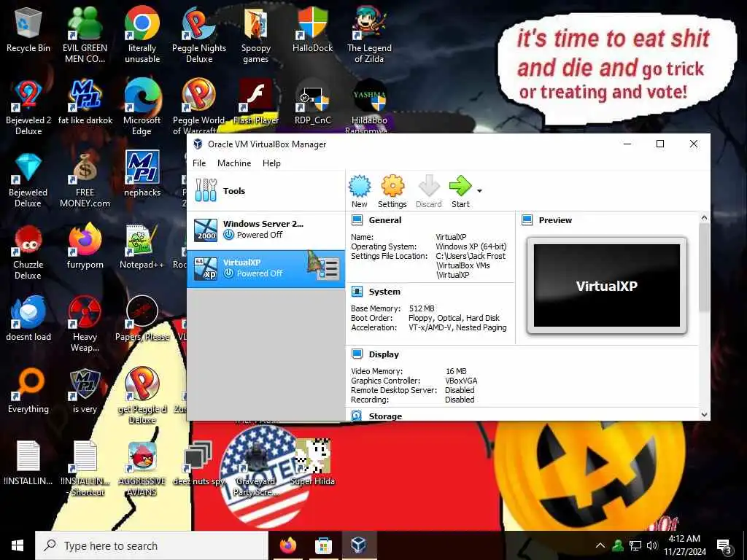747x560 pixels.
Task: Start the selected VM with green arrow
Action: tap(460, 192)
